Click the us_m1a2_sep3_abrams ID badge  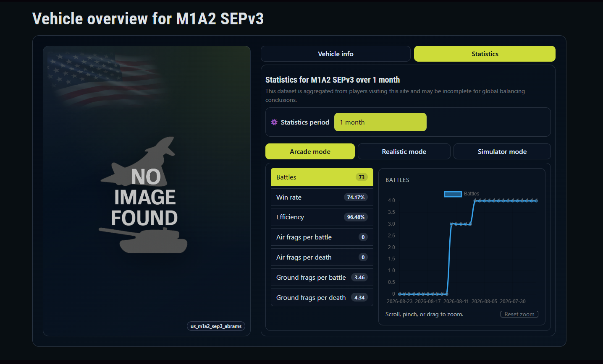tap(216, 326)
